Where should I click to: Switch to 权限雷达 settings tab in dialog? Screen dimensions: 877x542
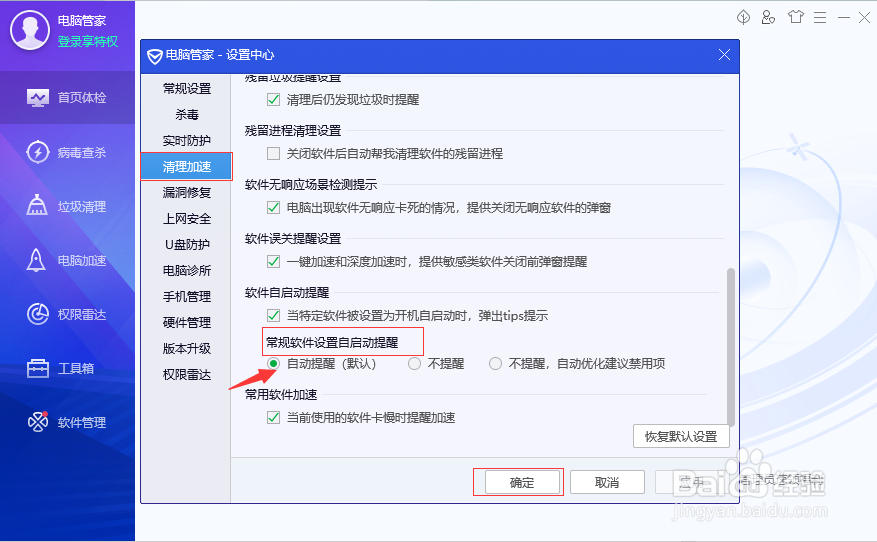coord(186,375)
